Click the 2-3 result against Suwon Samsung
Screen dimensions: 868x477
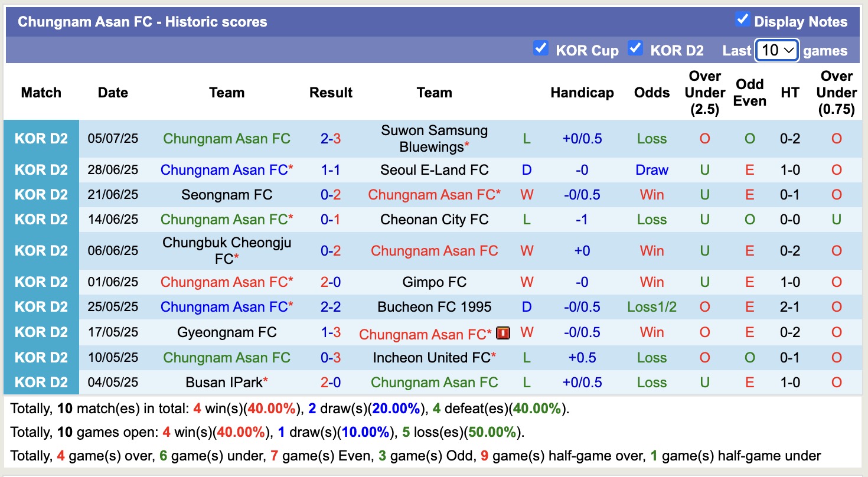(331, 138)
